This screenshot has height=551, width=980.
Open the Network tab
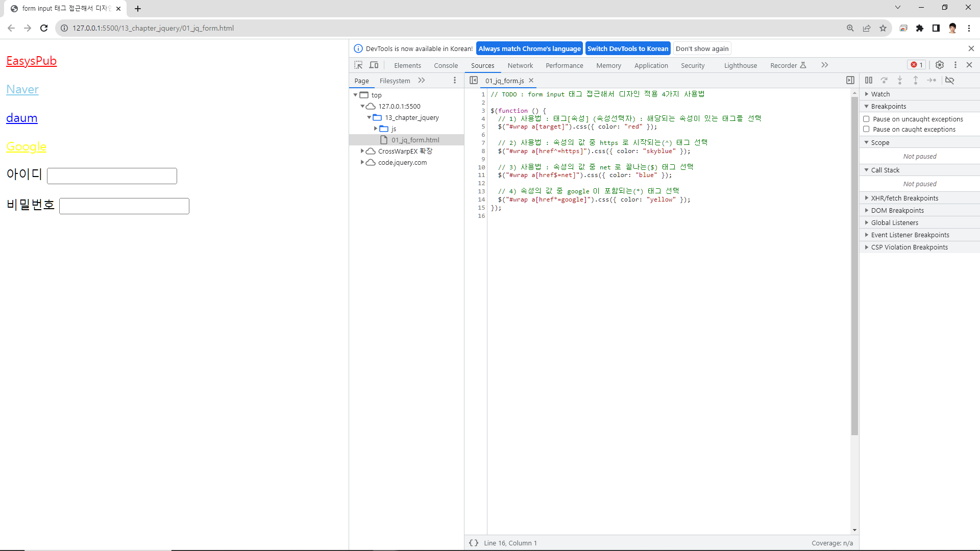click(520, 65)
